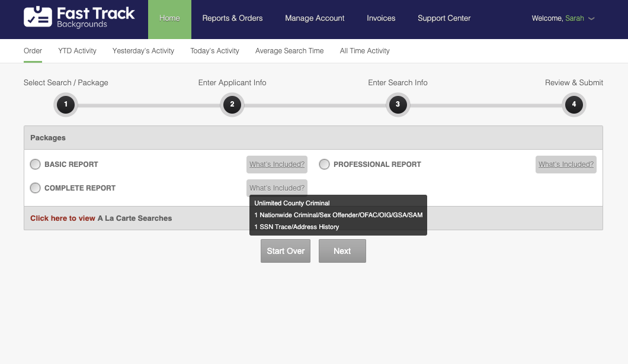The image size is (628, 364).
Task: Expand the user menu chevron beside Sarah
Action: click(x=591, y=19)
